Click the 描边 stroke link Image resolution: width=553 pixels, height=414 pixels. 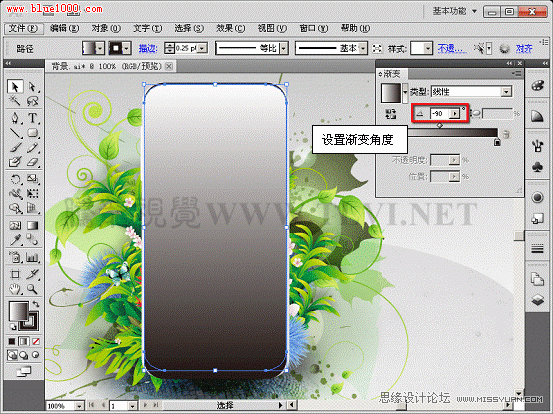pyautogui.click(x=148, y=48)
